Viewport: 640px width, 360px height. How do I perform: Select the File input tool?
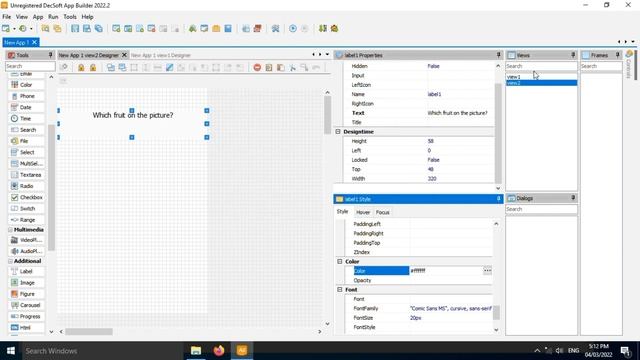point(26,141)
